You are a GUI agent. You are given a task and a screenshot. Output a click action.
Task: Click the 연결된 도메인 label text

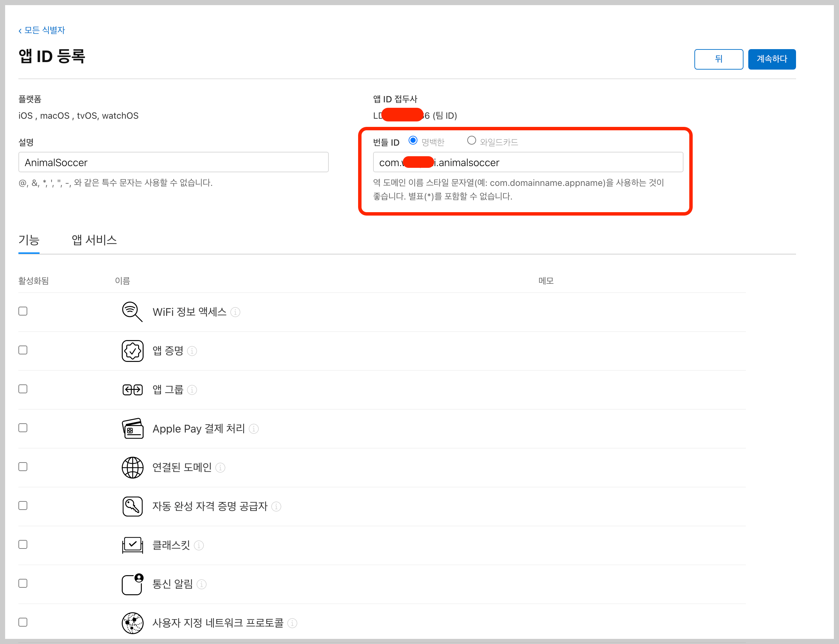tap(182, 467)
